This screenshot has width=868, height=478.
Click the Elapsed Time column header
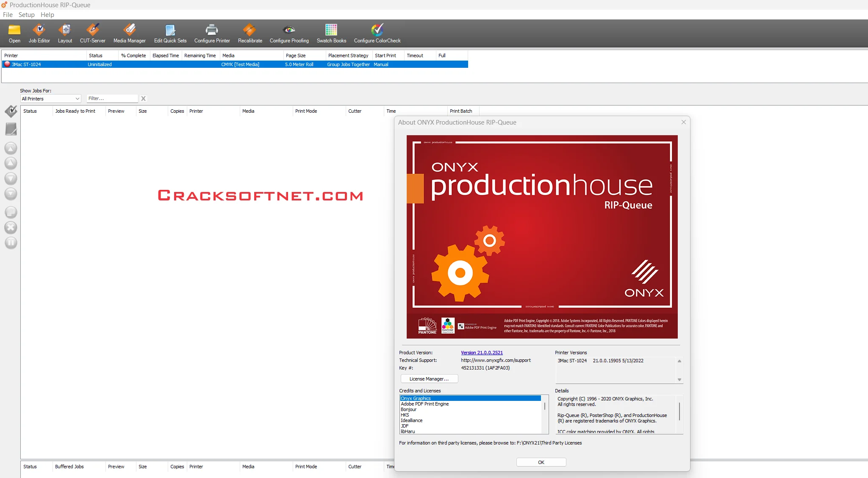(x=166, y=56)
